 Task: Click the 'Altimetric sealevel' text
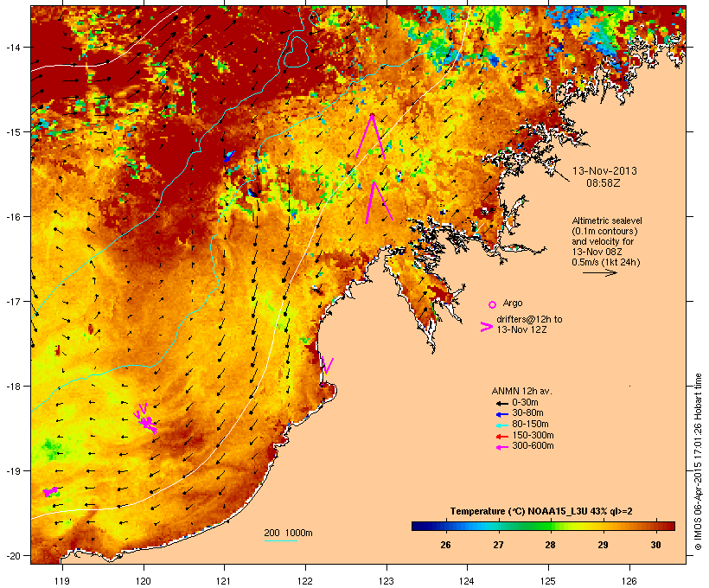[607, 220]
